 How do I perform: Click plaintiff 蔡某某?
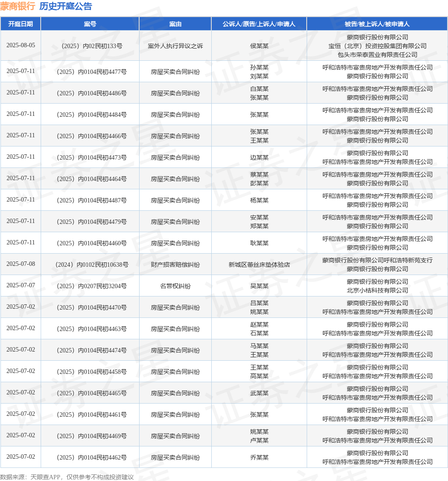tap(259, 174)
